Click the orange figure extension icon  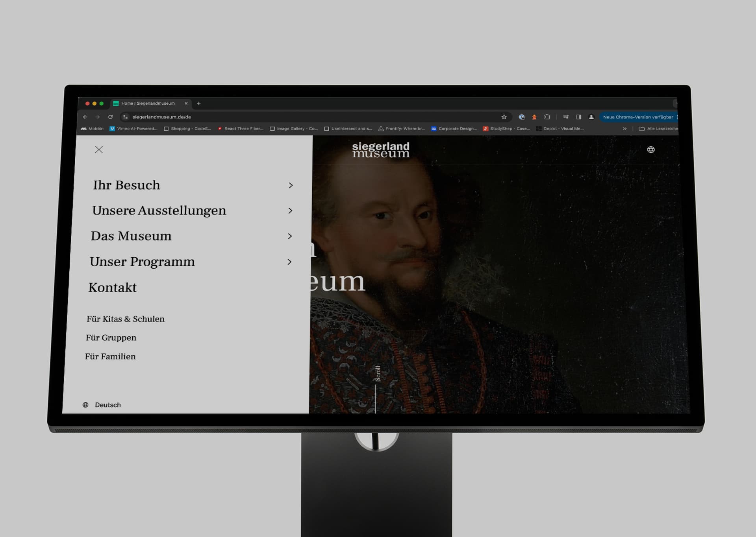(x=534, y=117)
